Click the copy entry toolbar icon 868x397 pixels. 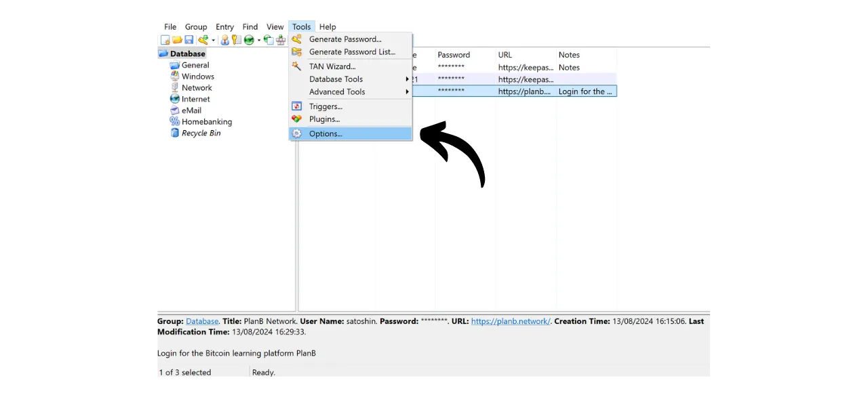(268, 40)
